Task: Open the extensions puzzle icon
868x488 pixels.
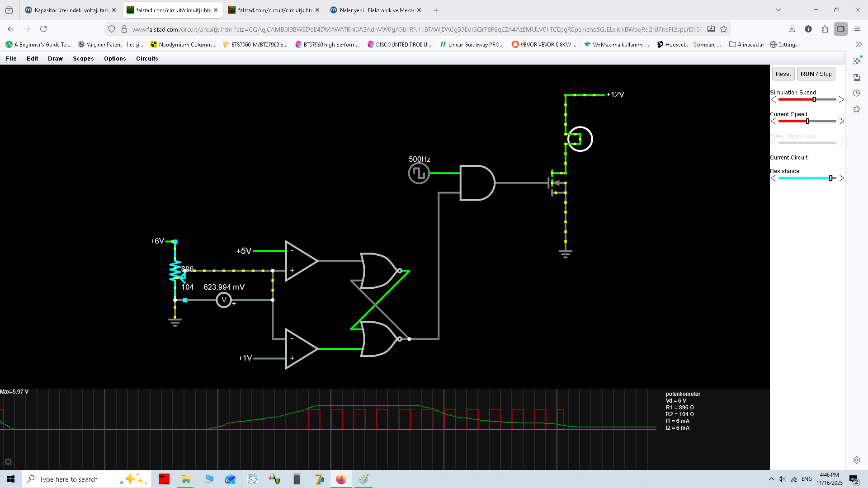Action: (825, 29)
